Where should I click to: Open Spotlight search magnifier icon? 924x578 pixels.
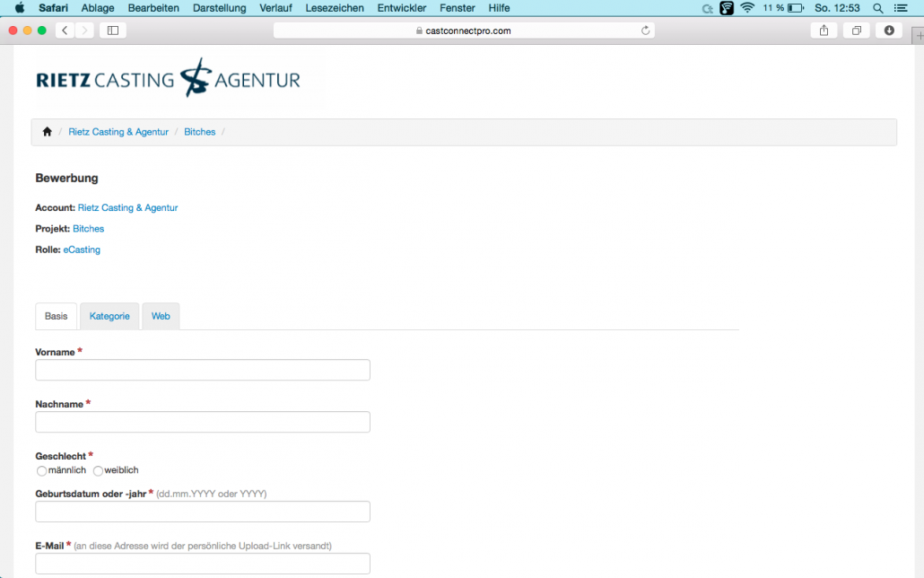[x=878, y=8]
